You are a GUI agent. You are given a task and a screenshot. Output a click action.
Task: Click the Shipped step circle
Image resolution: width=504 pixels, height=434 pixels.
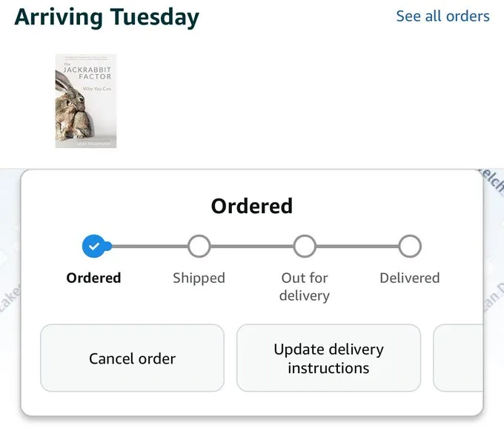click(x=199, y=246)
